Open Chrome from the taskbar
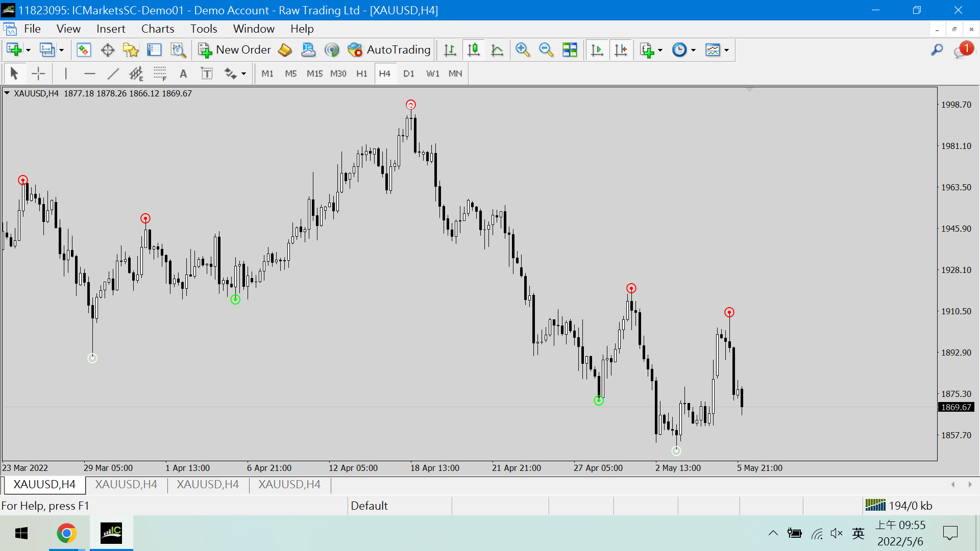This screenshot has width=980, height=551. click(x=66, y=533)
